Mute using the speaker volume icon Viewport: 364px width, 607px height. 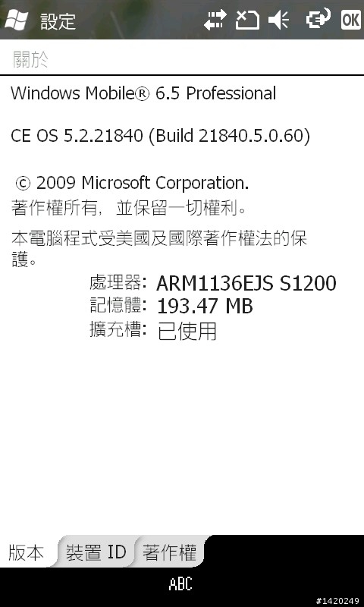click(x=279, y=20)
